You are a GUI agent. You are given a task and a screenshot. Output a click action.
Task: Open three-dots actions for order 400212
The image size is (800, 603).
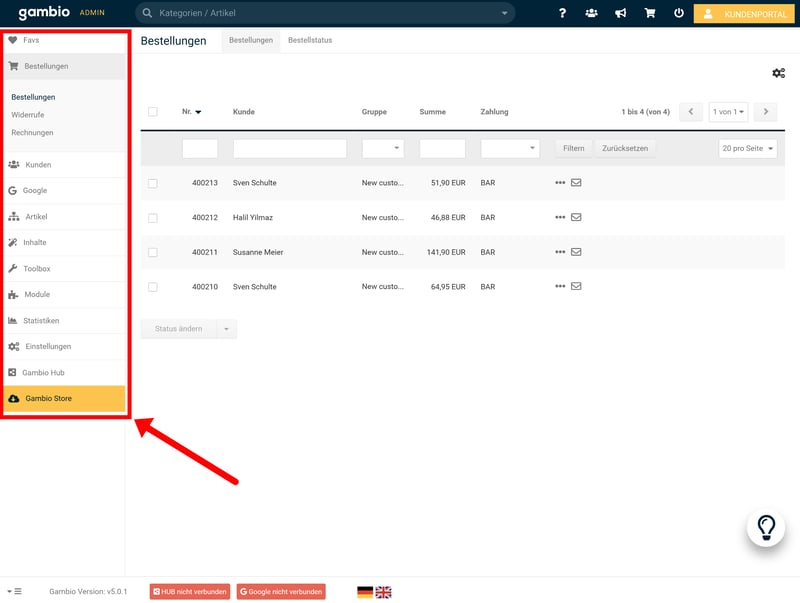point(560,218)
